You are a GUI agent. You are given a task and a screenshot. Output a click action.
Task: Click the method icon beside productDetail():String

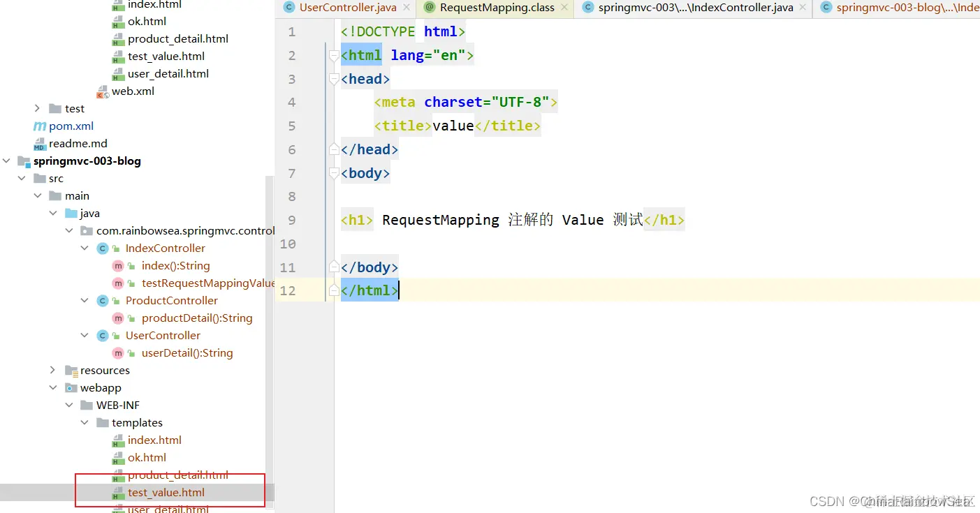click(118, 318)
